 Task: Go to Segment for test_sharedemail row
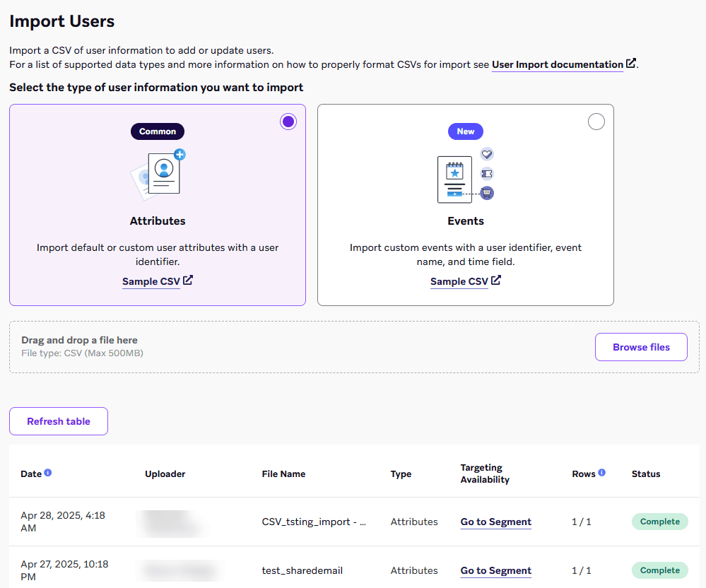click(495, 570)
